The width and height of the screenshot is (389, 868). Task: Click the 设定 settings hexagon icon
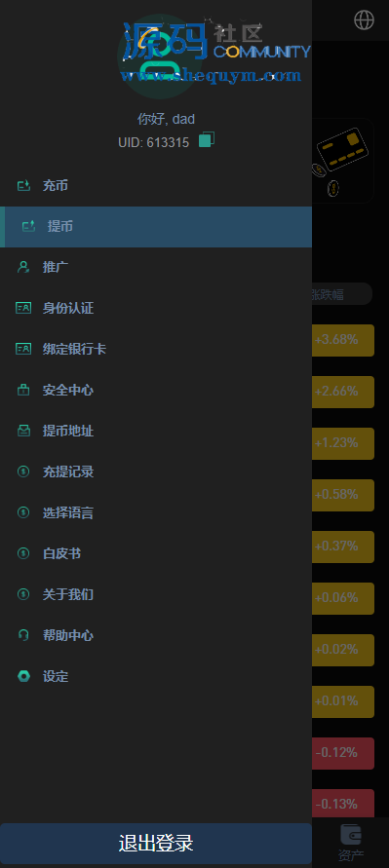pos(23,676)
